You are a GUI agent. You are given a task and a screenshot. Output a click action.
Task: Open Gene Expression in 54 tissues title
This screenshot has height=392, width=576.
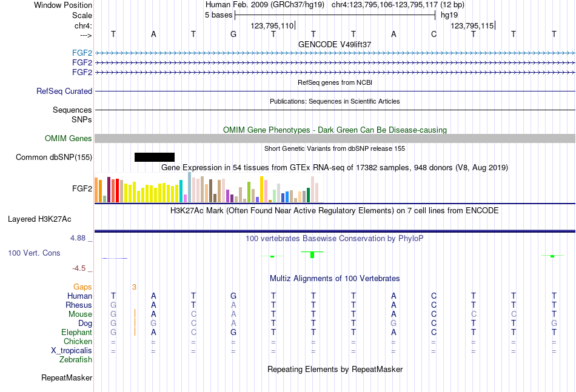[x=335, y=168]
